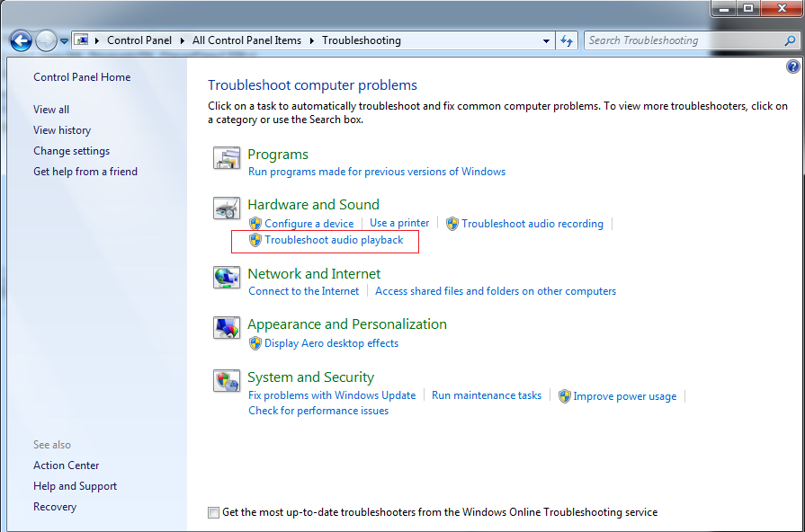Open Troubleshoot audio recording
The height and width of the screenshot is (532, 805).
tap(532, 224)
